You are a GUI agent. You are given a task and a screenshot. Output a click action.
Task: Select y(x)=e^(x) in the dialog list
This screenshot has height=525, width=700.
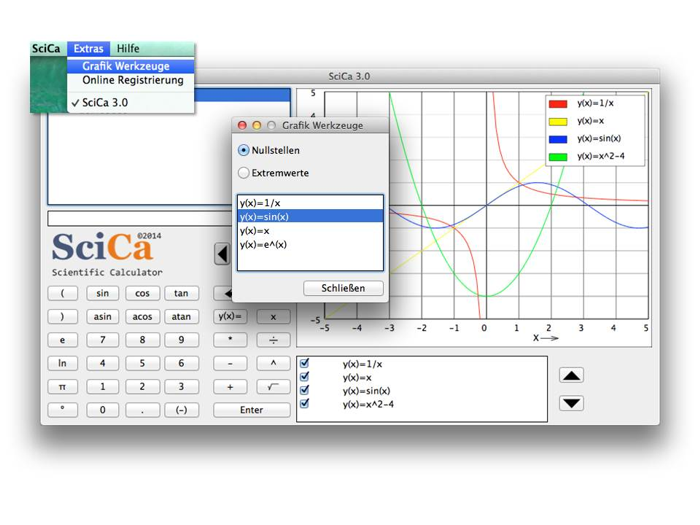(x=263, y=244)
